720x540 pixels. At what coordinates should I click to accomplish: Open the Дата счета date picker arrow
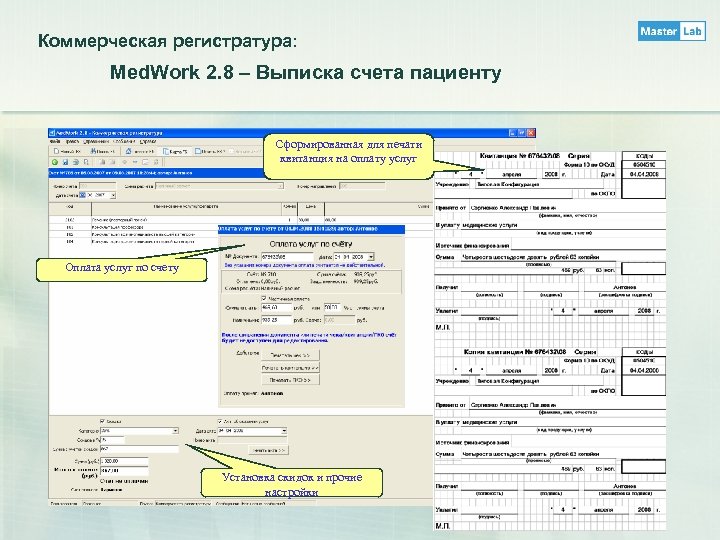coord(113,196)
